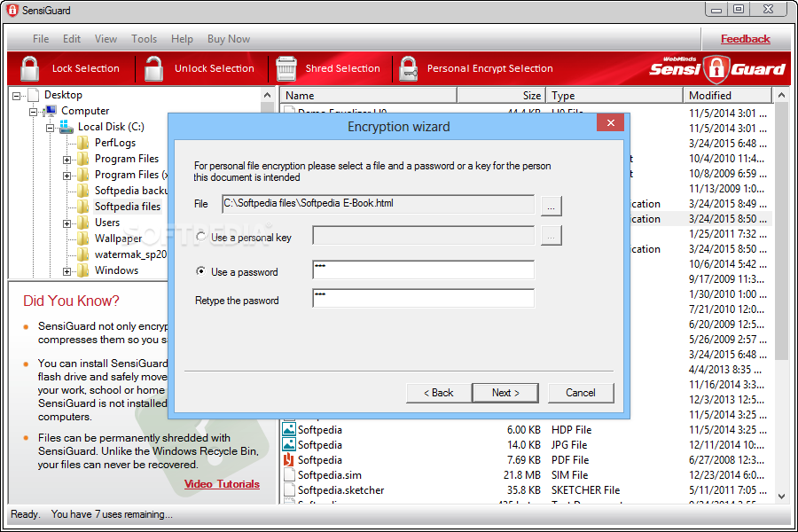798x532 pixels.
Task: Click the image icon of the Softpedia JPG file
Action: 288,444
